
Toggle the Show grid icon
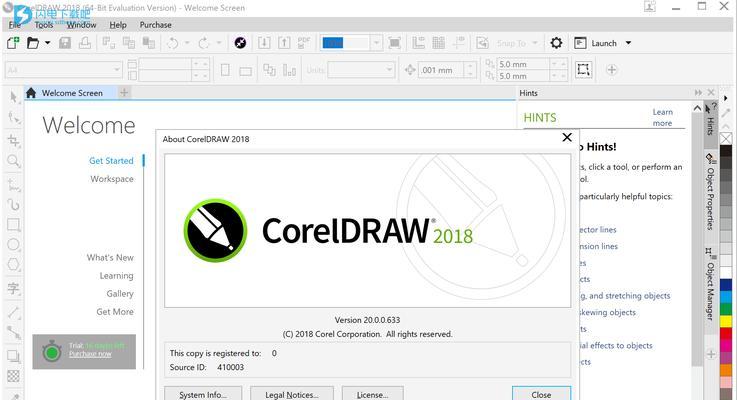(x=439, y=43)
